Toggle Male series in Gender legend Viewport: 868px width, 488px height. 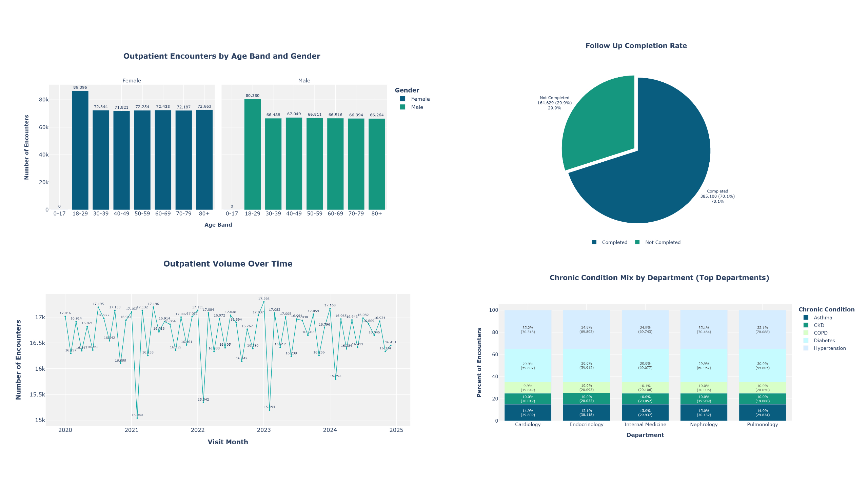click(x=417, y=107)
